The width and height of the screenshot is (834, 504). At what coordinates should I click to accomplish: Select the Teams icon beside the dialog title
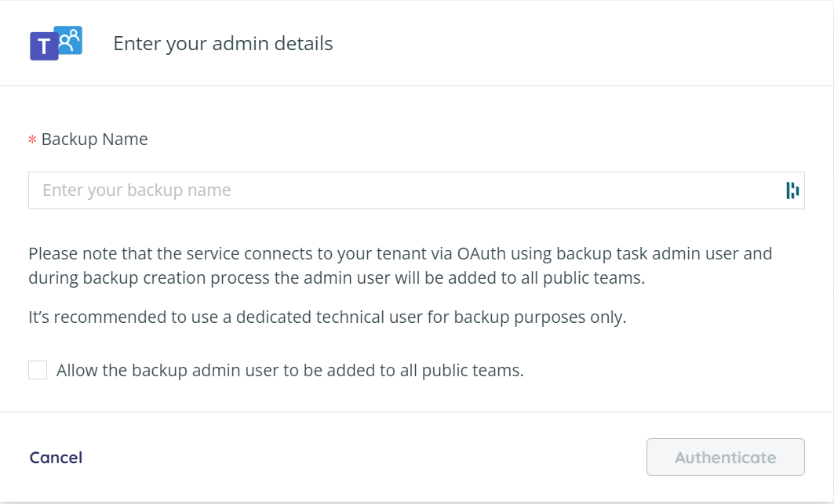tap(55, 43)
